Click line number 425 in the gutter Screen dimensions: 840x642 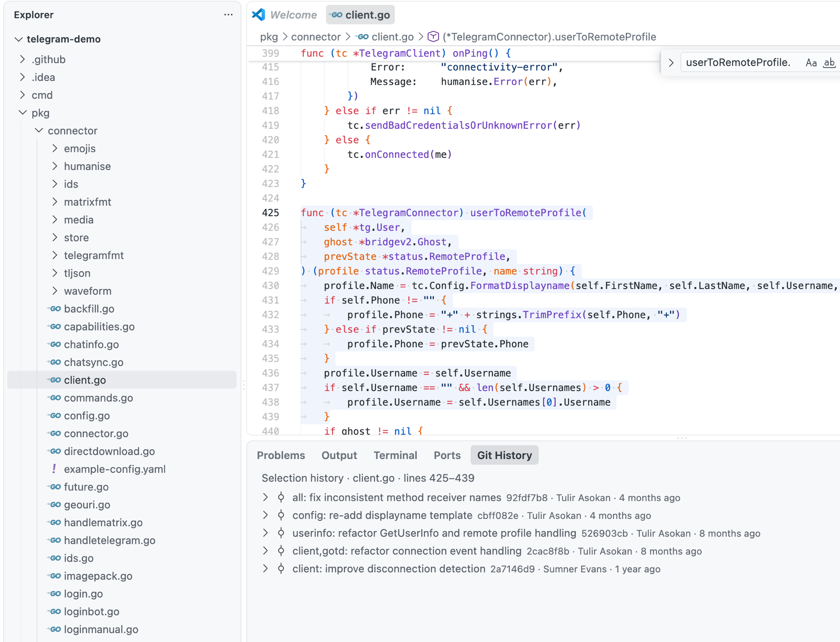point(270,213)
